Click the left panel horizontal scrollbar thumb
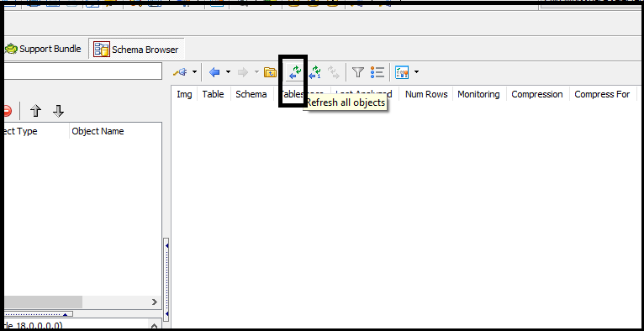The width and height of the screenshot is (644, 331). tap(43, 302)
